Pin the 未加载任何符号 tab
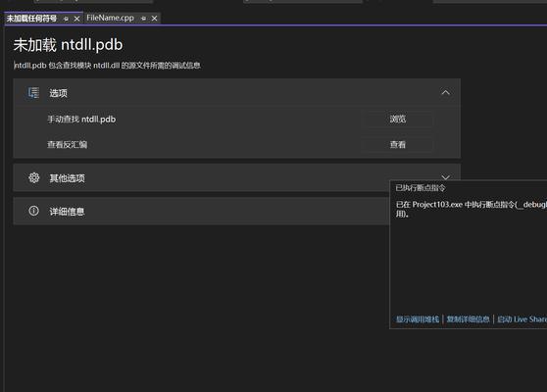This screenshot has height=392, width=547. point(66,19)
